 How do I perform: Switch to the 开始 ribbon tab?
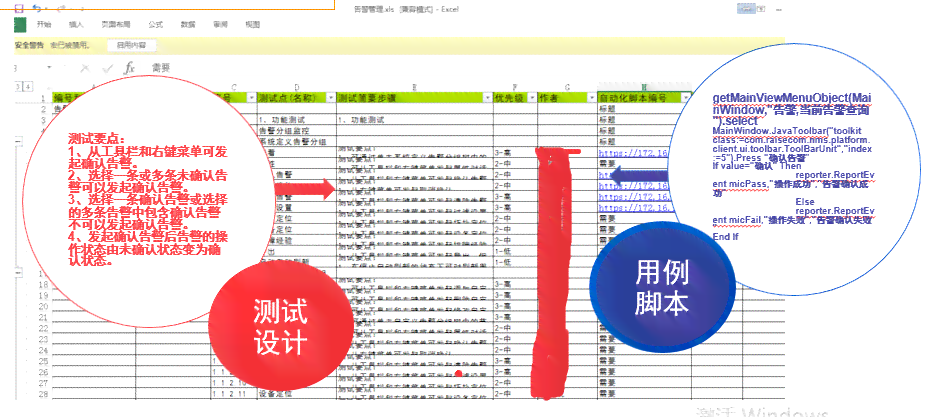(x=44, y=25)
